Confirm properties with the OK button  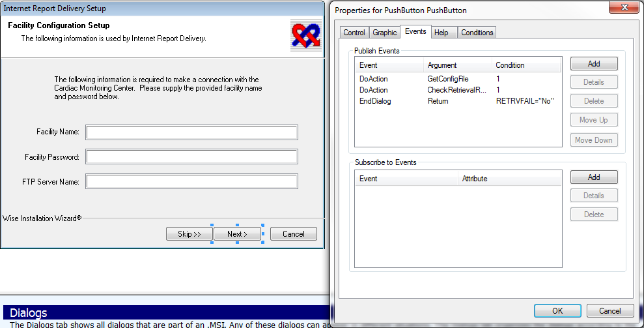click(557, 310)
